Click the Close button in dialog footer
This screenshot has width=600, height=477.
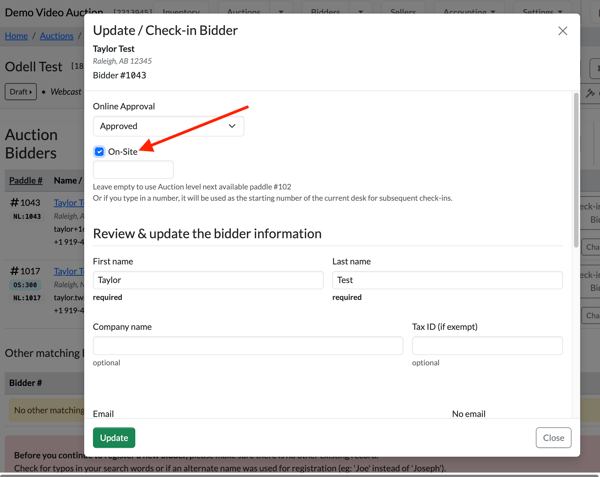click(x=553, y=438)
